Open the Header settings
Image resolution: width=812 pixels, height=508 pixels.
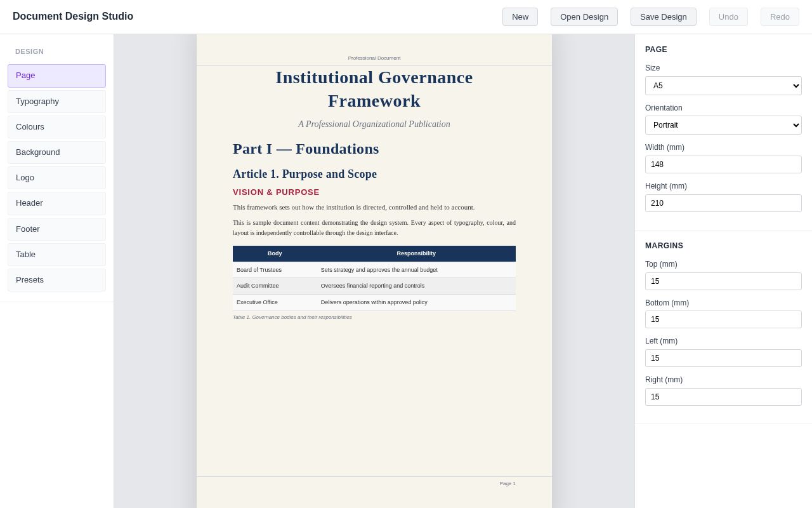56,203
